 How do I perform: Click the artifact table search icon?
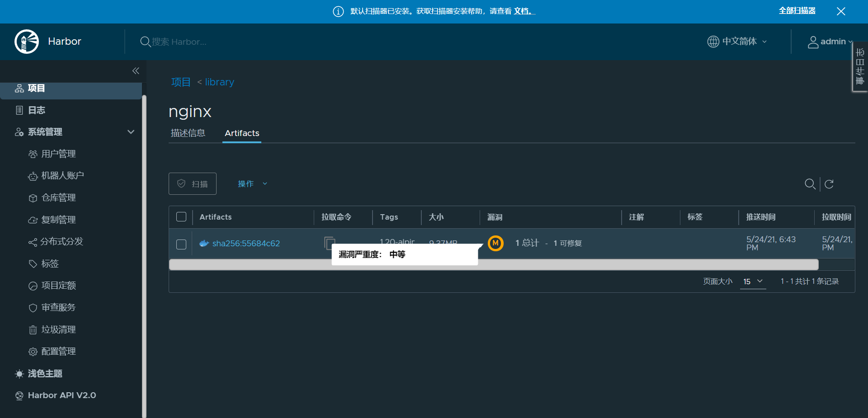tap(810, 184)
